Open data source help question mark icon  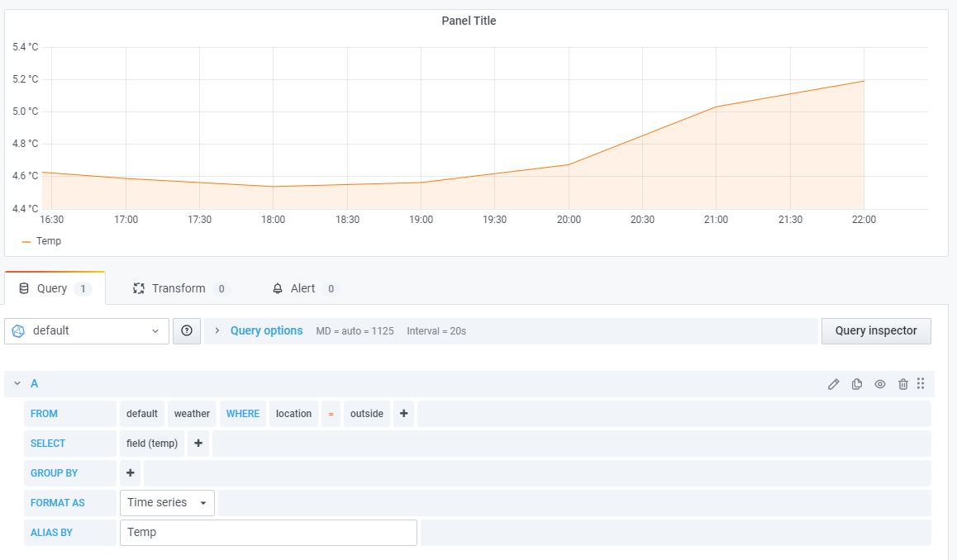187,331
